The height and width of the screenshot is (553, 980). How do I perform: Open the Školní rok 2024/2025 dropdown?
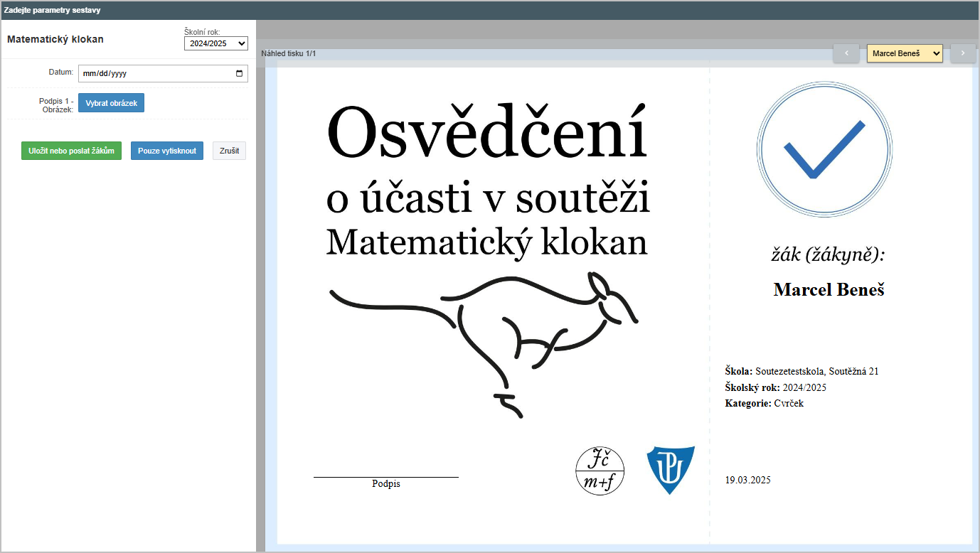[215, 43]
